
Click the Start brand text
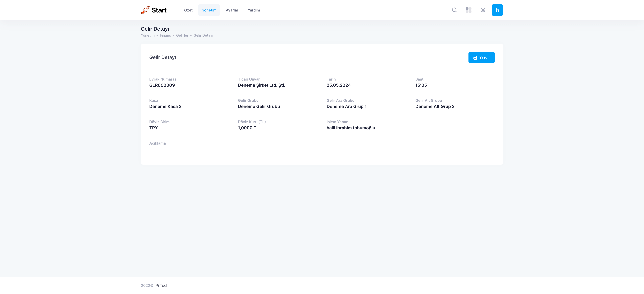pyautogui.click(x=159, y=10)
